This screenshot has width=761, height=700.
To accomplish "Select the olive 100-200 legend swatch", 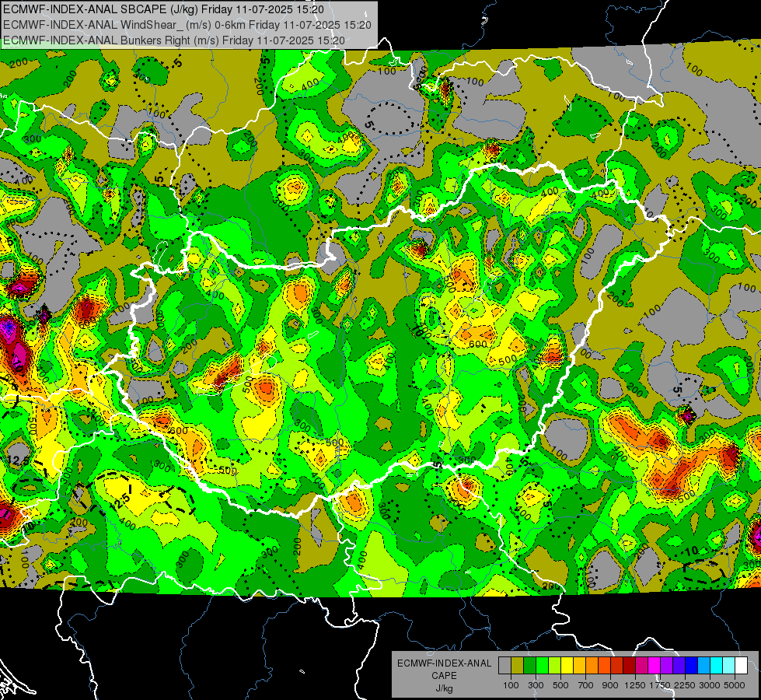I will tap(518, 666).
